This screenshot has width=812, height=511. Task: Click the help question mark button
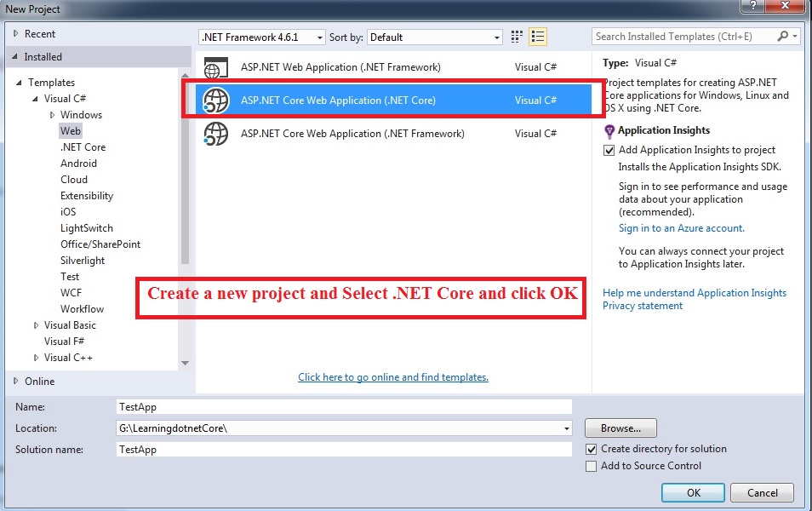753,6
